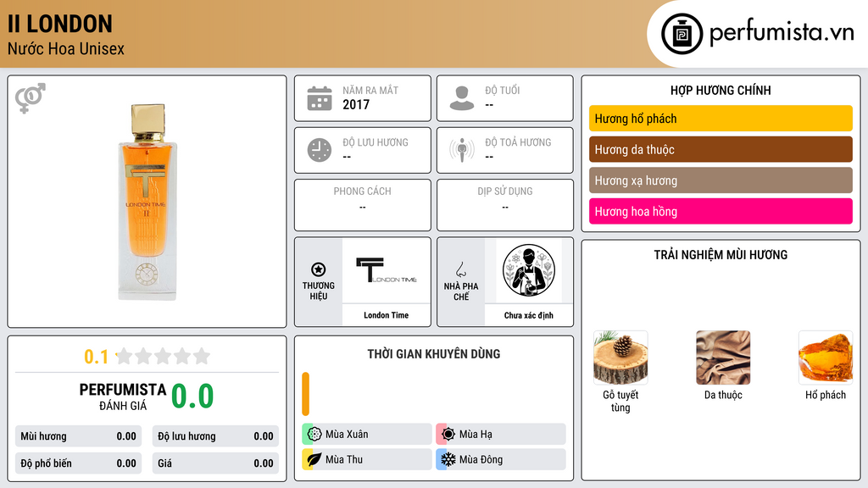The image size is (868, 488).
Task: Select the yellow Hương hổ phách accord bar
Action: (721, 119)
